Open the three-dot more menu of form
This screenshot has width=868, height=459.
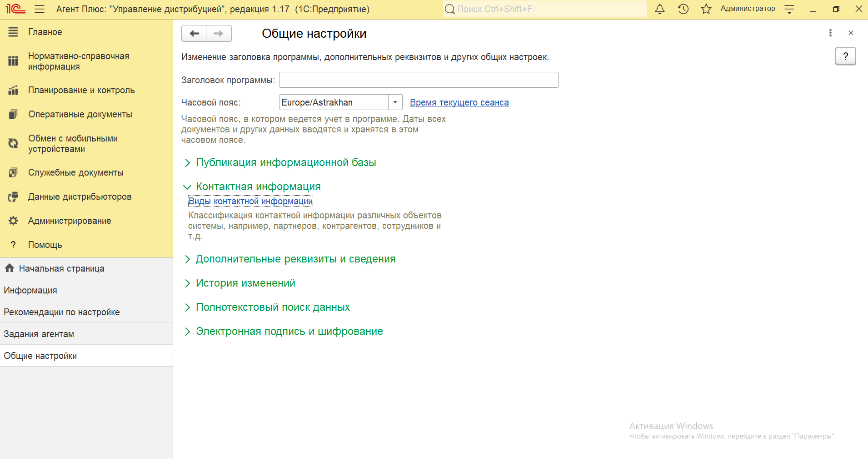pos(830,33)
